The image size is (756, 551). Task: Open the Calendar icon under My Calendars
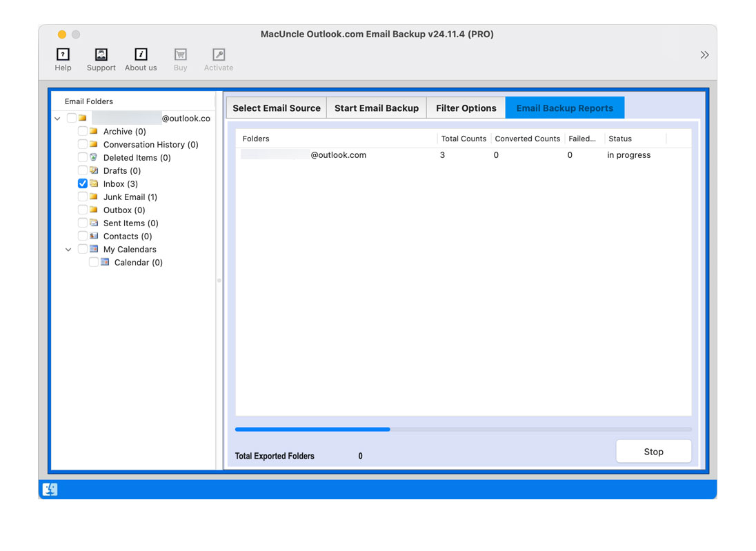pos(104,262)
